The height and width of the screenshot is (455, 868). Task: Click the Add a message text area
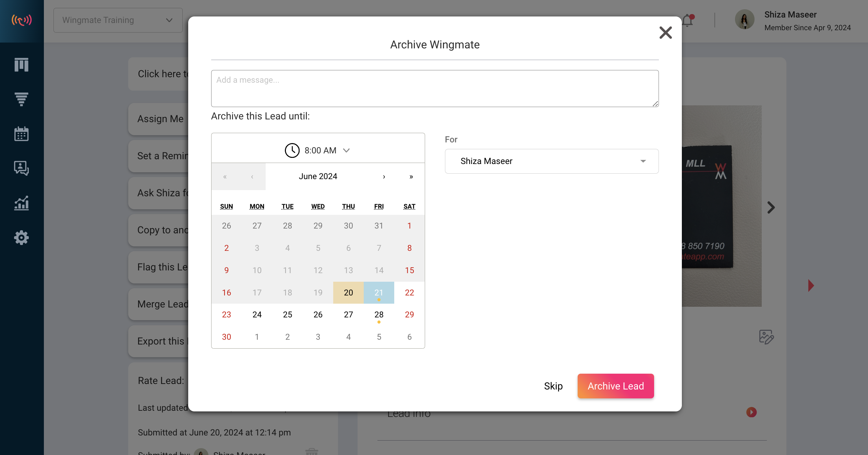point(434,88)
